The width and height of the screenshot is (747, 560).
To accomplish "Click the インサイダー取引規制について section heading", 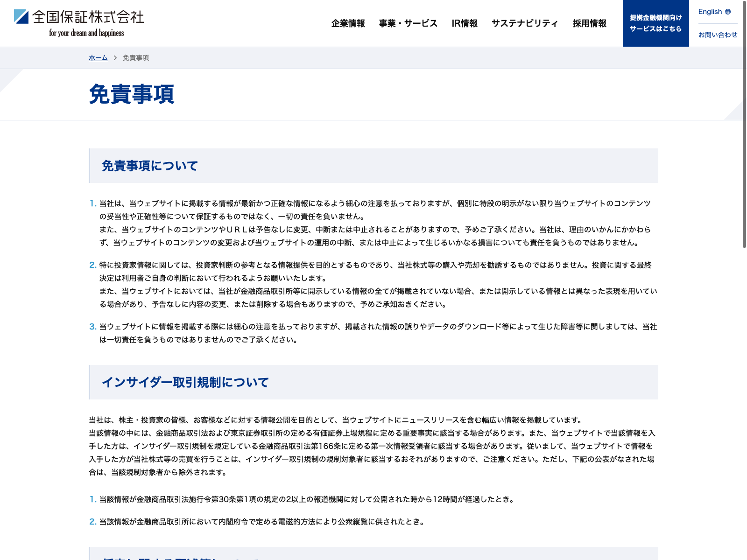I will [x=185, y=382].
